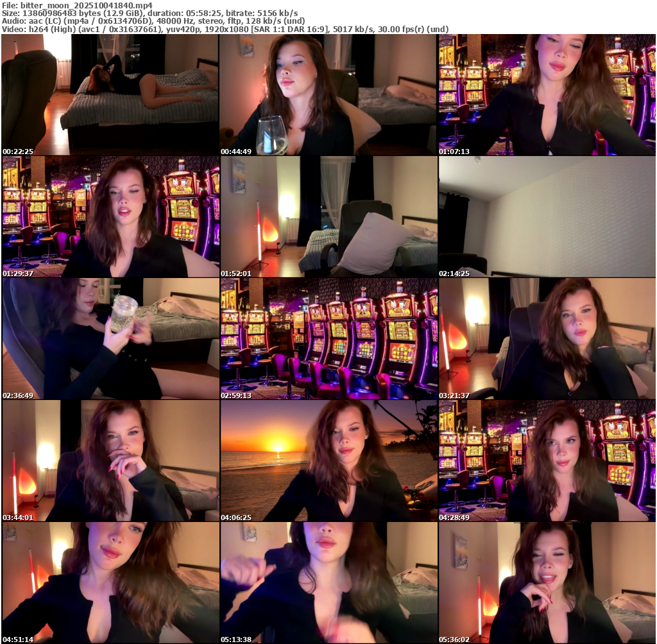This screenshot has height=644, width=657.
Task: Select the thumbnail timestamped 02:59:13
Action: [x=328, y=339]
